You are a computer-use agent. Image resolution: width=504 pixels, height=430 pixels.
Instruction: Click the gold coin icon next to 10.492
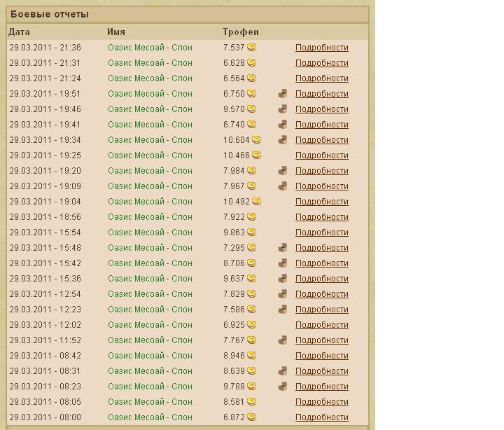click(256, 202)
